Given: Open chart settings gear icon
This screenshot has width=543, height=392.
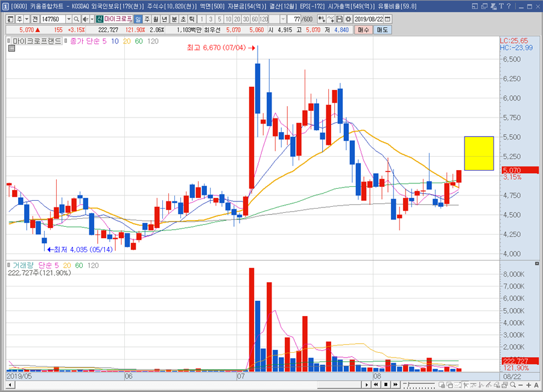Looking at the screenshot, I should point(348,19).
